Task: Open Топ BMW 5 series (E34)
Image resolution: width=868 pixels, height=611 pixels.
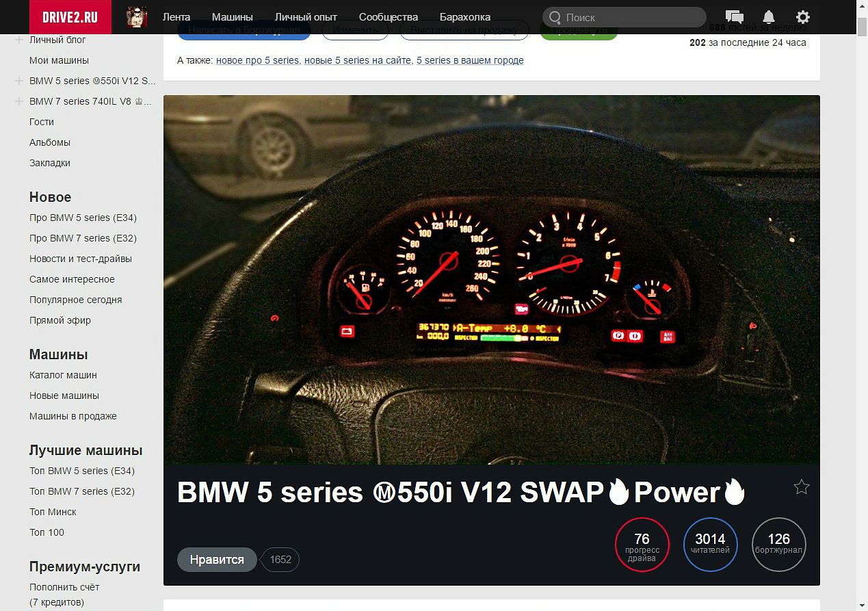Action: tap(82, 471)
